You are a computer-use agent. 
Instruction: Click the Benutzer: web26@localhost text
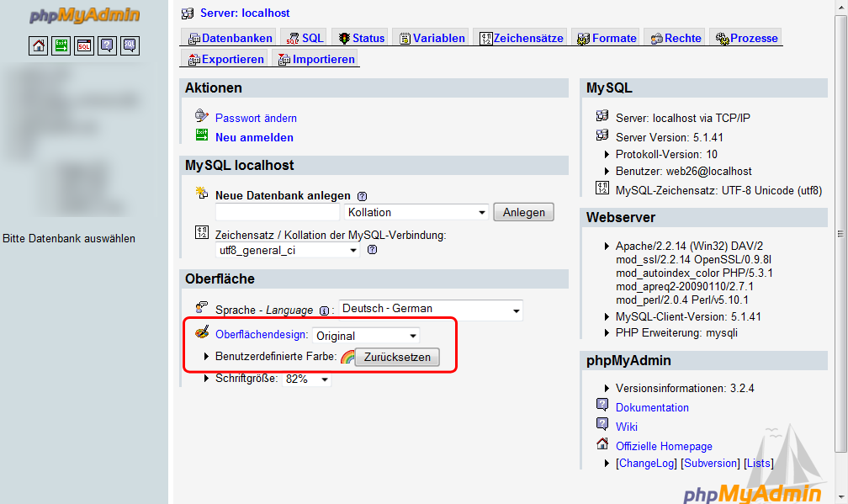click(x=684, y=172)
